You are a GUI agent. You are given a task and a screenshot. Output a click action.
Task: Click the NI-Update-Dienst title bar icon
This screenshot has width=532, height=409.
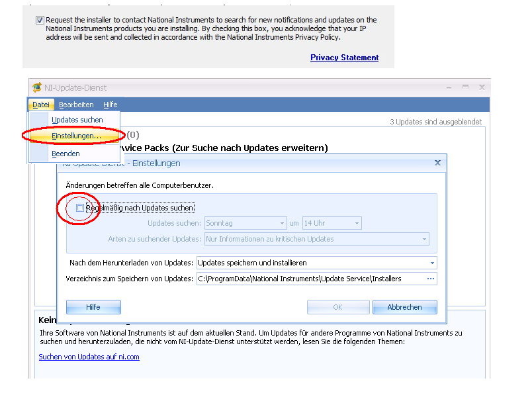[x=37, y=87]
